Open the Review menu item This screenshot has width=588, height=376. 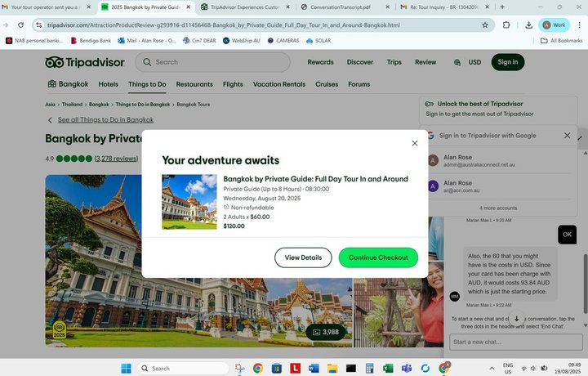(425, 62)
